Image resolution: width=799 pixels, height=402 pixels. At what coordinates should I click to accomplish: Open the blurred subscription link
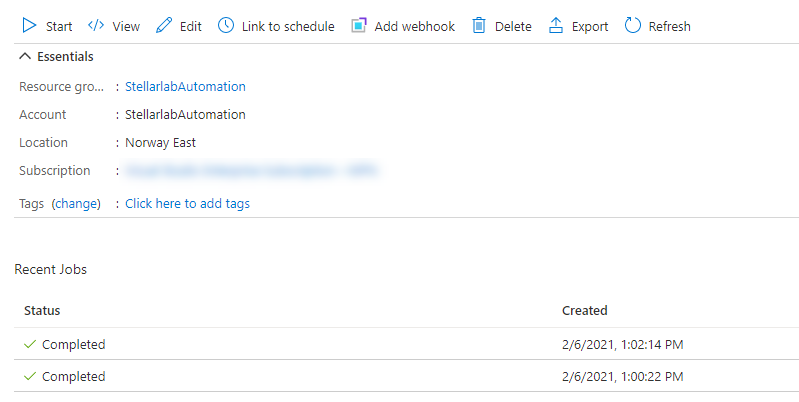click(x=251, y=171)
